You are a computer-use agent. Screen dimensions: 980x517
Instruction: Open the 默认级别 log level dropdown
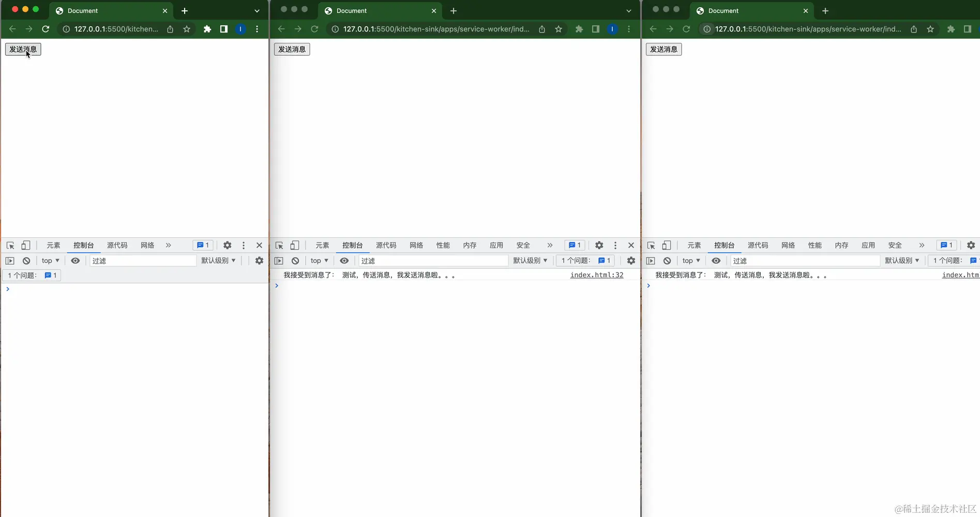[218, 261]
